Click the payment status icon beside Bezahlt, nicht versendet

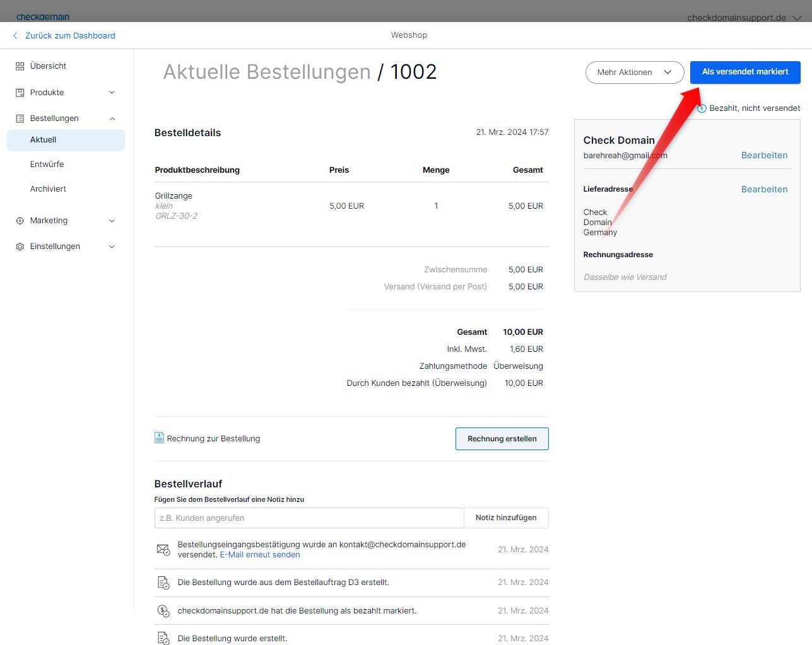coord(702,108)
